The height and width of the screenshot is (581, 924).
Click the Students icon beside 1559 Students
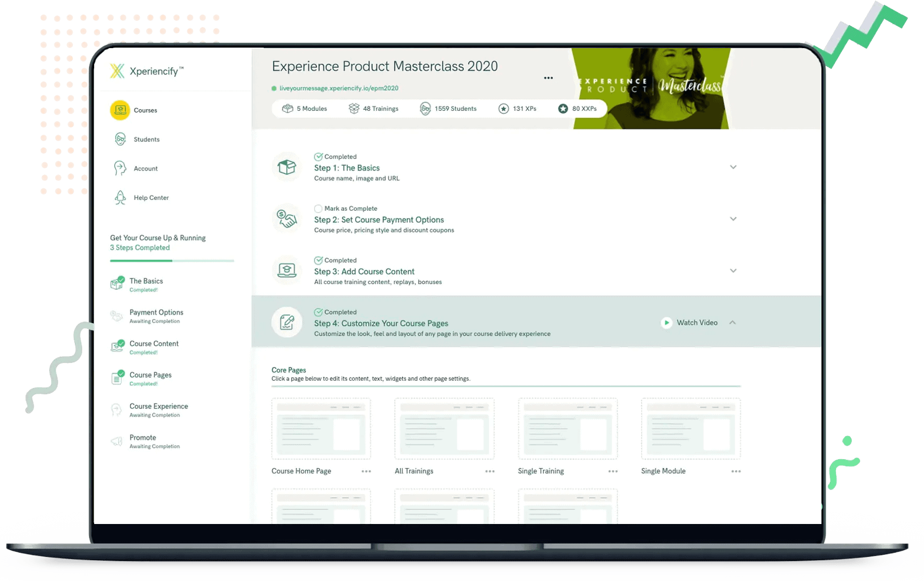pos(425,109)
